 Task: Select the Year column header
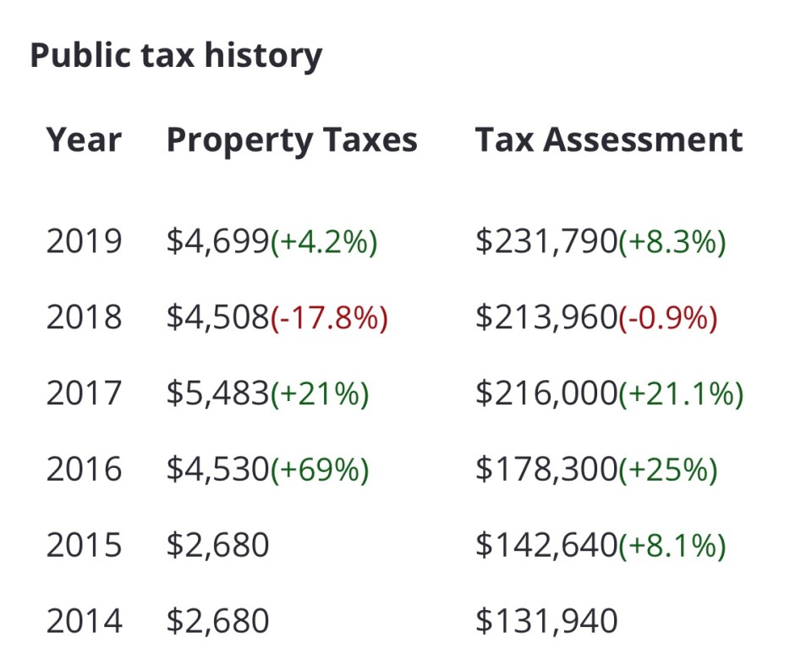[x=84, y=140]
